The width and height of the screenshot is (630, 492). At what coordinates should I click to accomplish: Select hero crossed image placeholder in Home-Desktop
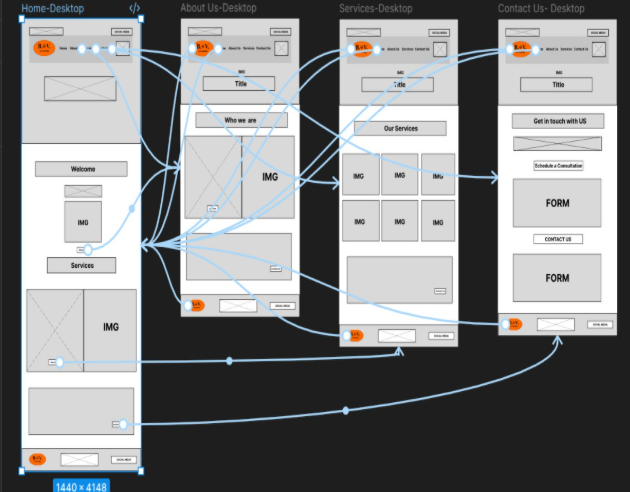[80, 89]
